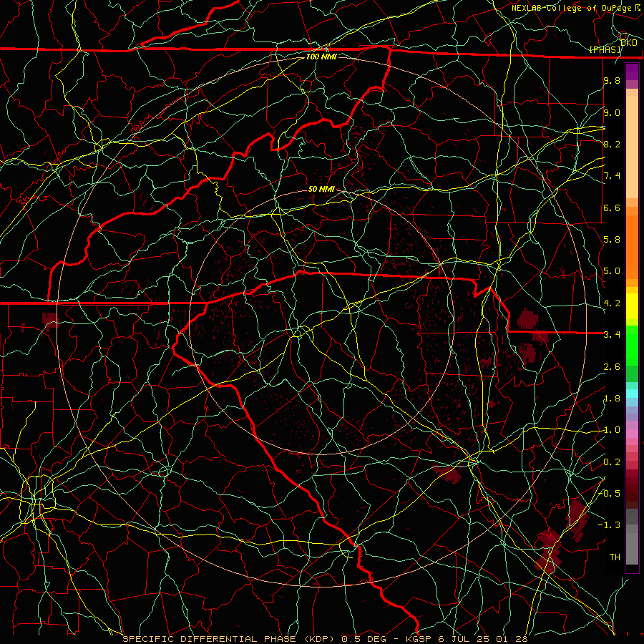Click the DKD label above the legend

[628, 43]
